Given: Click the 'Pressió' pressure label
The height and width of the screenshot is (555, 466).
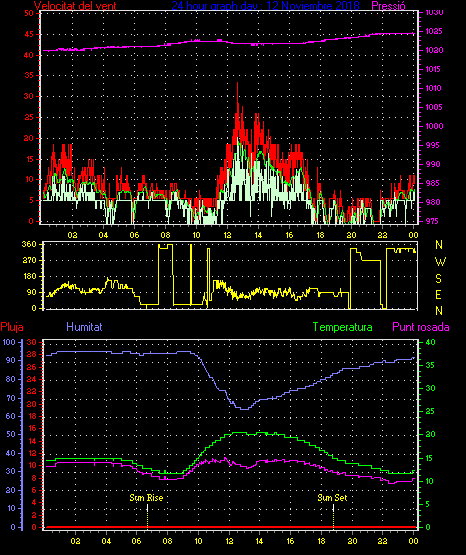Looking at the screenshot, I should click(x=389, y=6).
